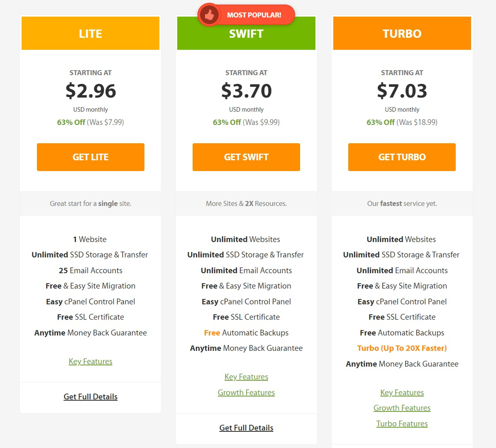Open Growth Features link under Swift plan
496x448 pixels.
tap(246, 392)
